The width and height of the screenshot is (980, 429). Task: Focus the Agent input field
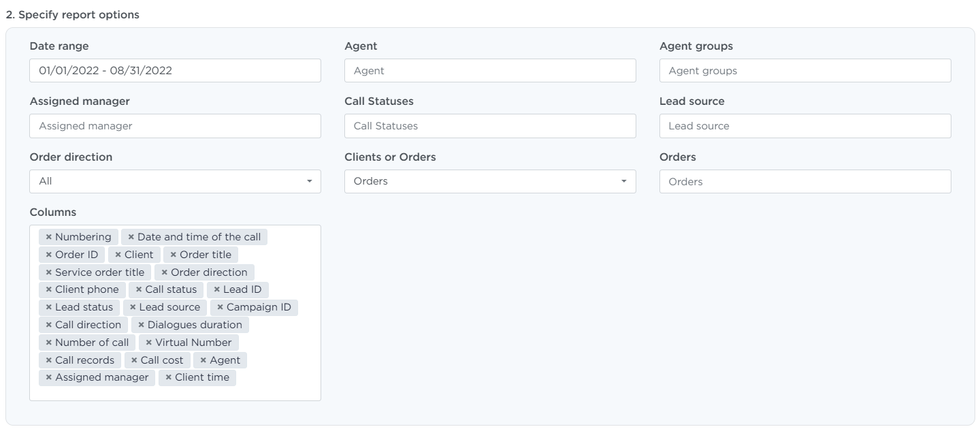pyautogui.click(x=490, y=70)
